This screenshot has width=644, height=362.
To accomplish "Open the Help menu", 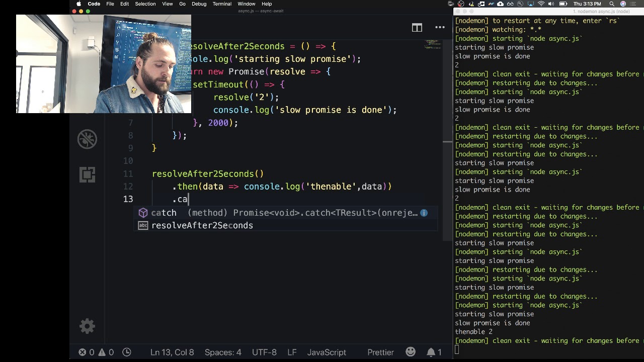I will tap(267, 4).
